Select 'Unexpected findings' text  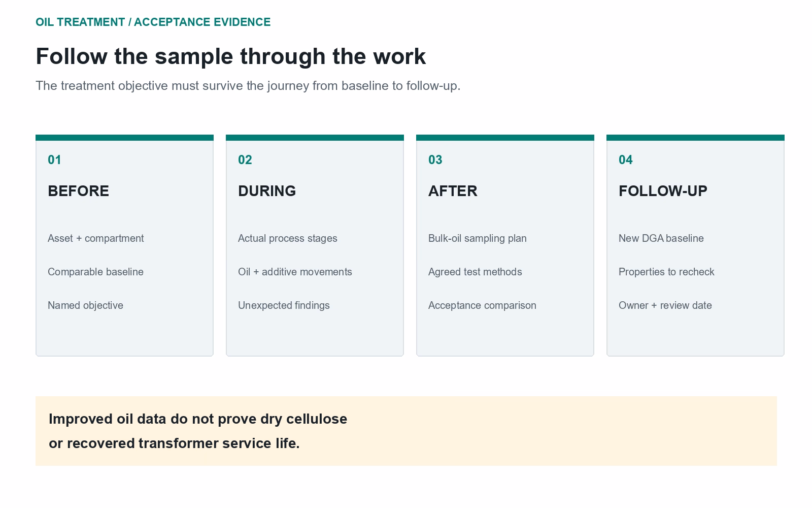tap(284, 305)
